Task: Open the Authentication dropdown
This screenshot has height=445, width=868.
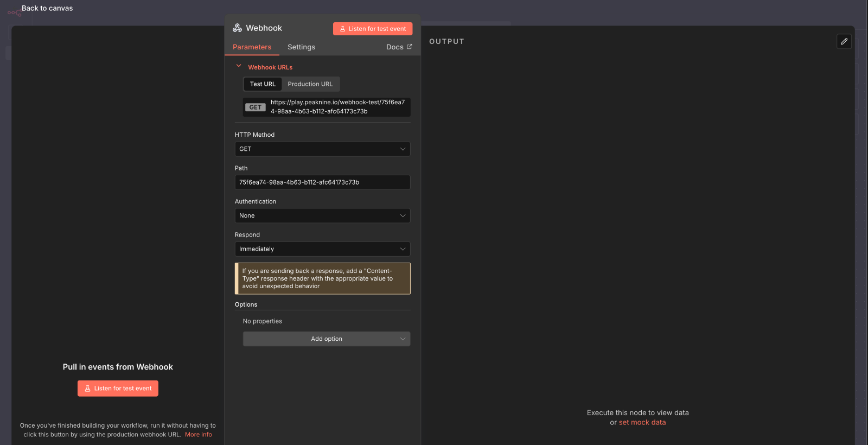Action: [x=322, y=216]
